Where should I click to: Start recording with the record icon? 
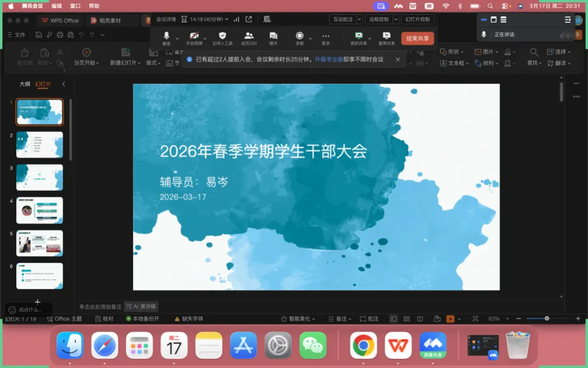tap(299, 38)
